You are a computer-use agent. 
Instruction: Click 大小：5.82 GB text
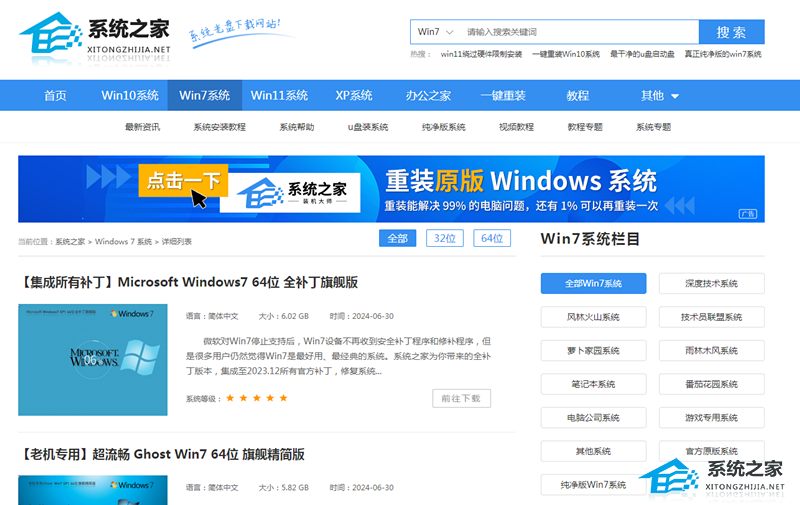284,488
